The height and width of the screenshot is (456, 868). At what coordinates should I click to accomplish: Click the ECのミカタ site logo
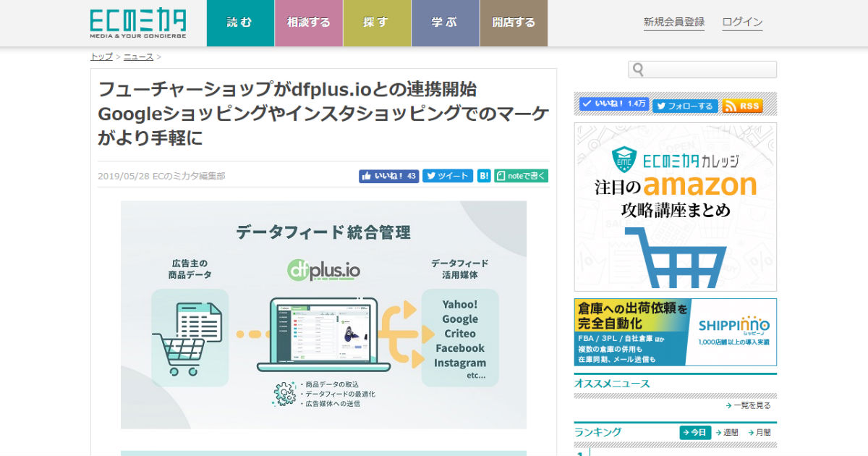pyautogui.click(x=138, y=23)
